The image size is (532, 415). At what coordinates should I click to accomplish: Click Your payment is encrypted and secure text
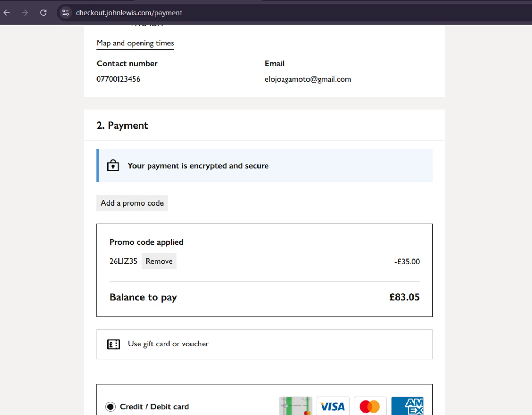pos(198,166)
